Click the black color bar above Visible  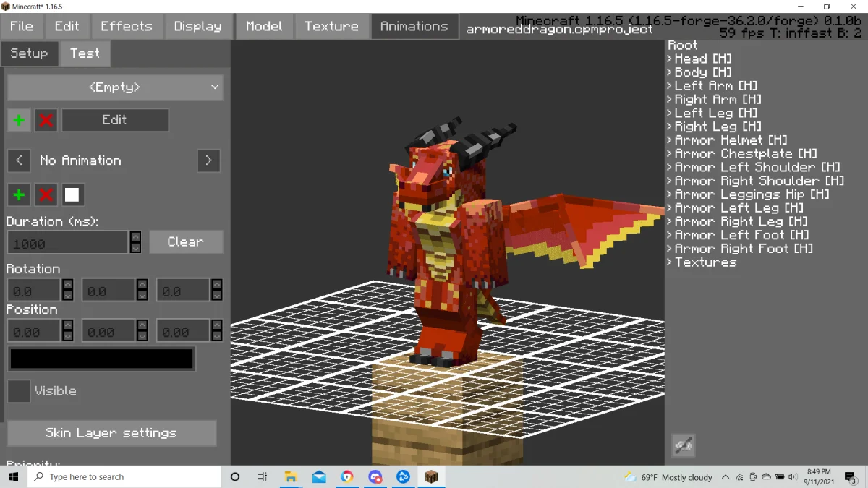click(101, 359)
